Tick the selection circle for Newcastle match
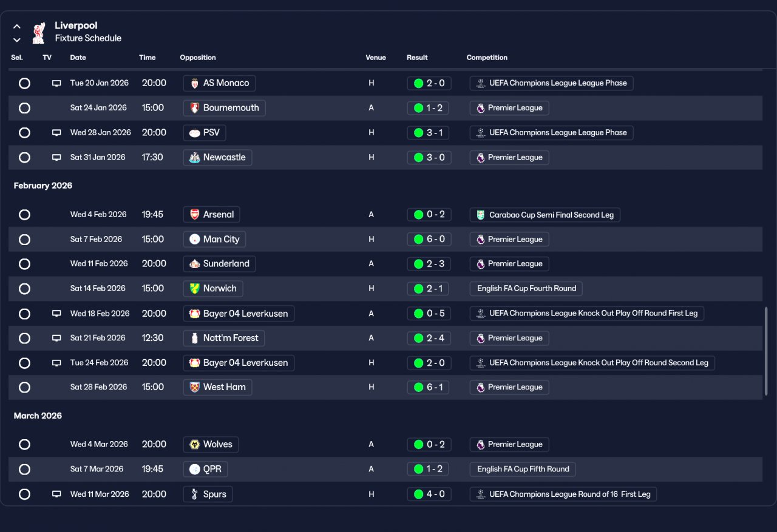The height and width of the screenshot is (532, 777). pyautogui.click(x=24, y=158)
